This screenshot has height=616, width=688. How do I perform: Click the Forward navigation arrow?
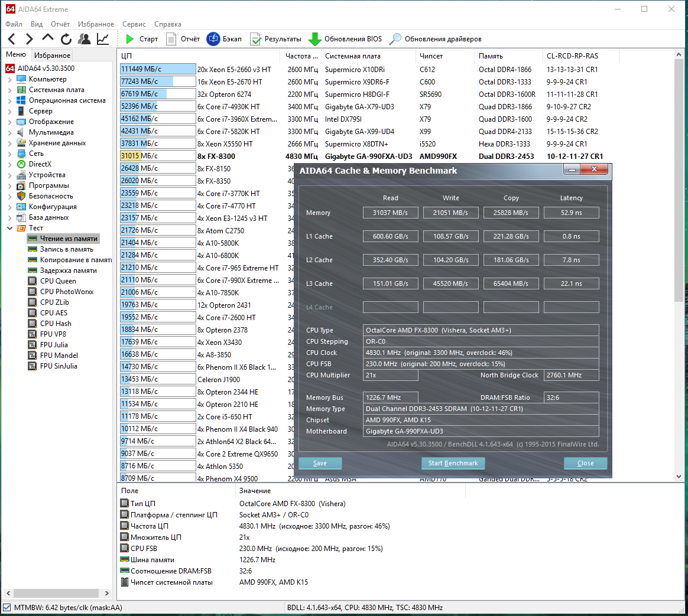(30, 39)
